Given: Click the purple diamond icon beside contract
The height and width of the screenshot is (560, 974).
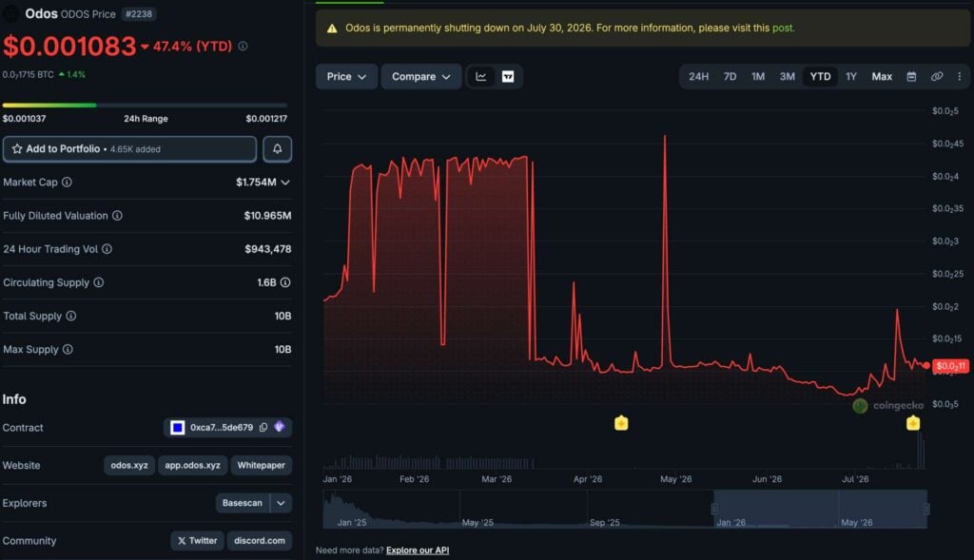Looking at the screenshot, I should tap(280, 427).
